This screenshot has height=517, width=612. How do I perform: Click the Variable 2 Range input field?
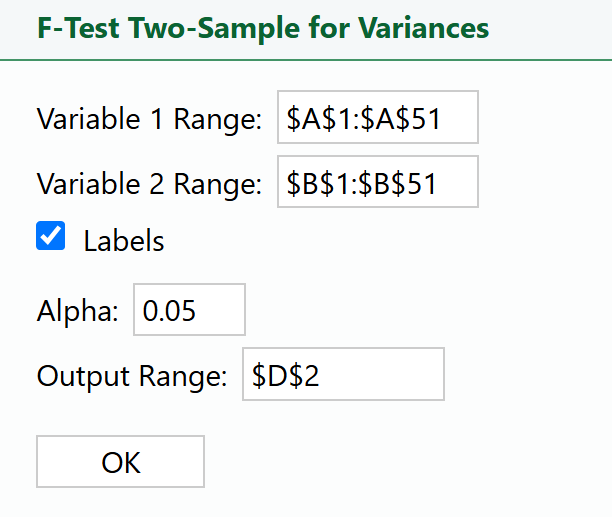377,182
